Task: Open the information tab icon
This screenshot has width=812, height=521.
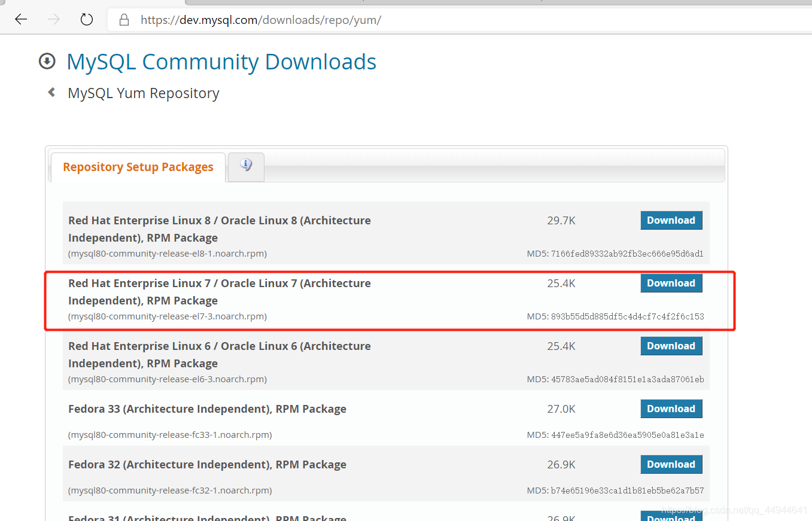Action: (246, 166)
